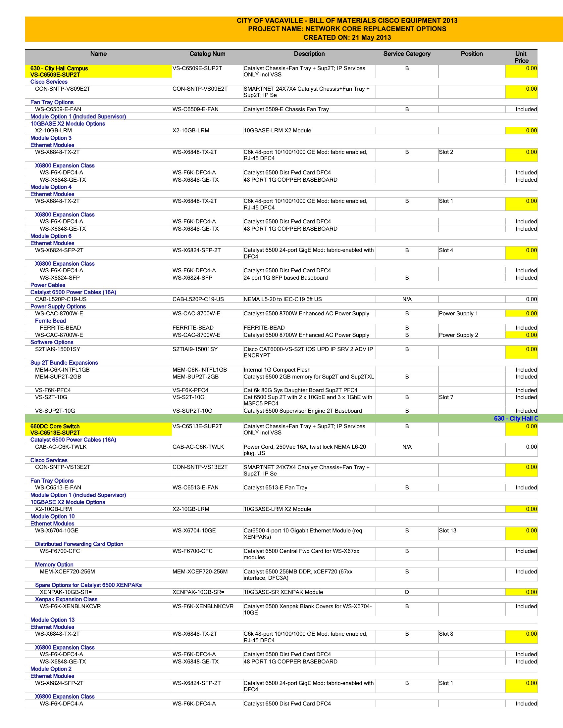The image size is (563, 728).
Task: Select the "Slot 4" position cell
Action: [472, 253]
